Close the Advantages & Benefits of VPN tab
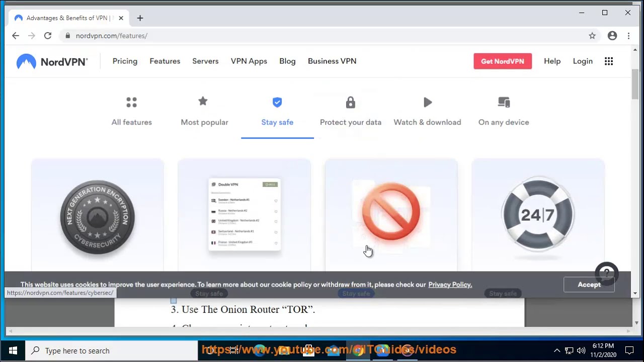 pos(121,18)
